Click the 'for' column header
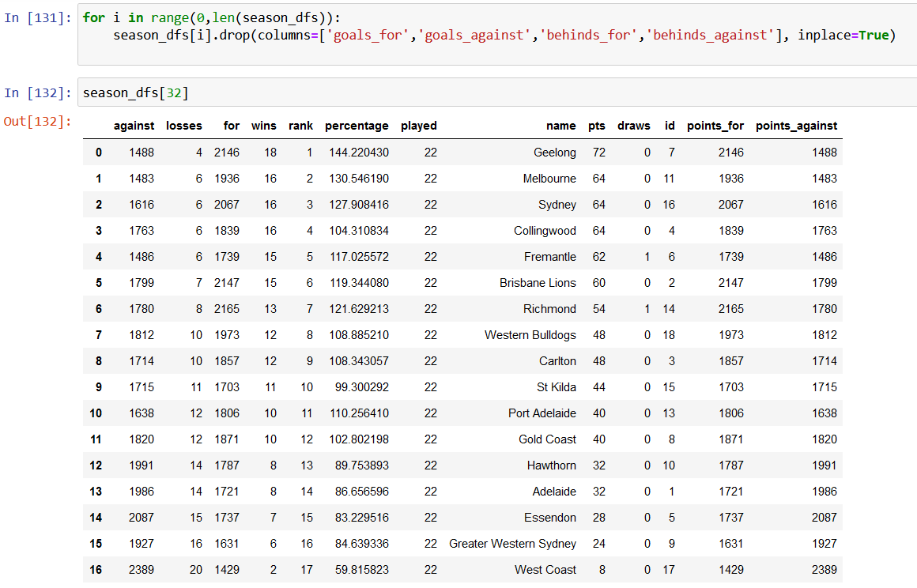917x588 pixels. pyautogui.click(x=231, y=126)
